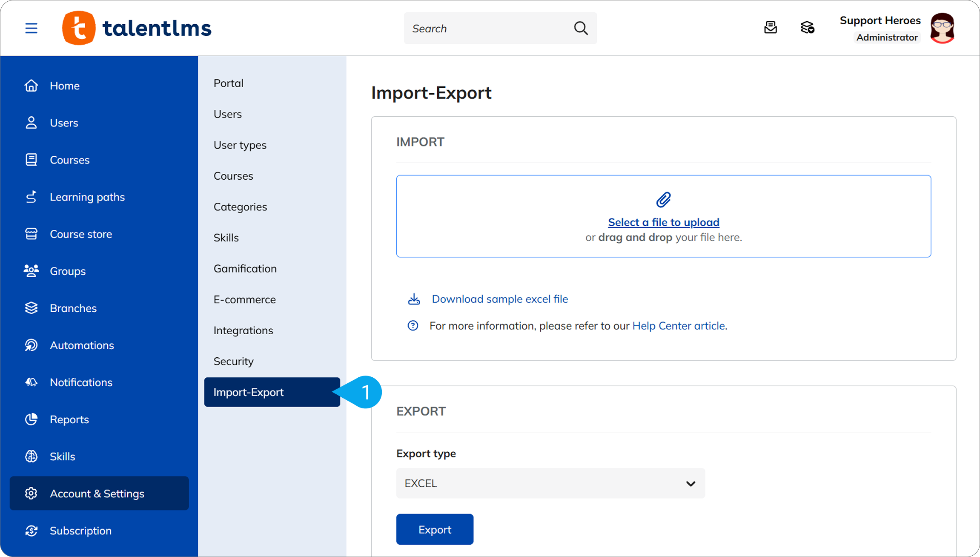The height and width of the screenshot is (557, 980).
Task: Open the Security settings section
Action: coord(234,361)
